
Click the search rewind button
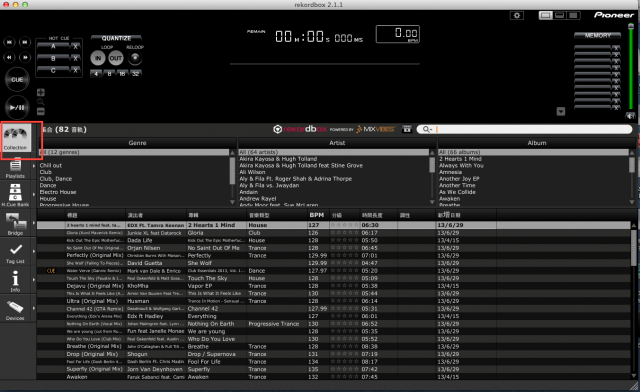click(x=9, y=58)
